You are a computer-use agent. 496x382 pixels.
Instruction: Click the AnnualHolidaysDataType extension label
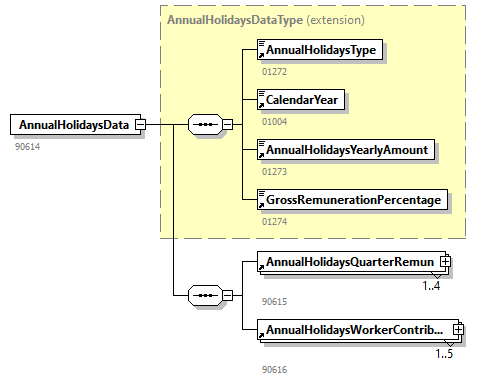[x=266, y=20]
